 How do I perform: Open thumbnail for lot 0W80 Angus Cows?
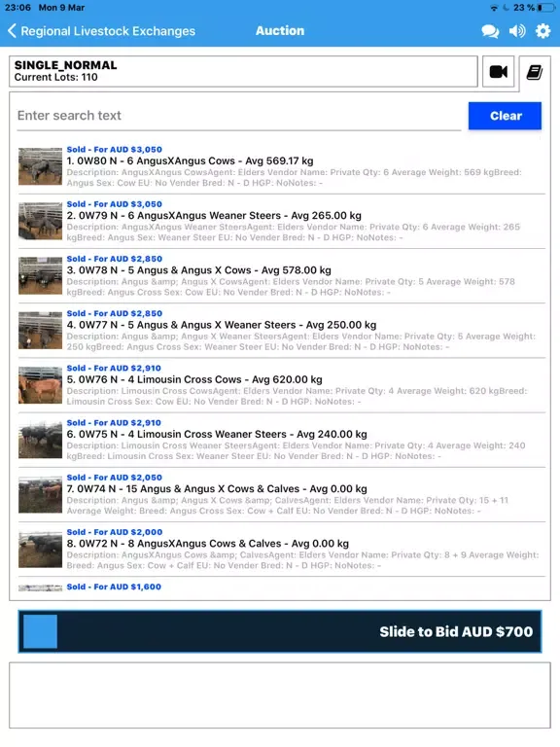(41, 166)
